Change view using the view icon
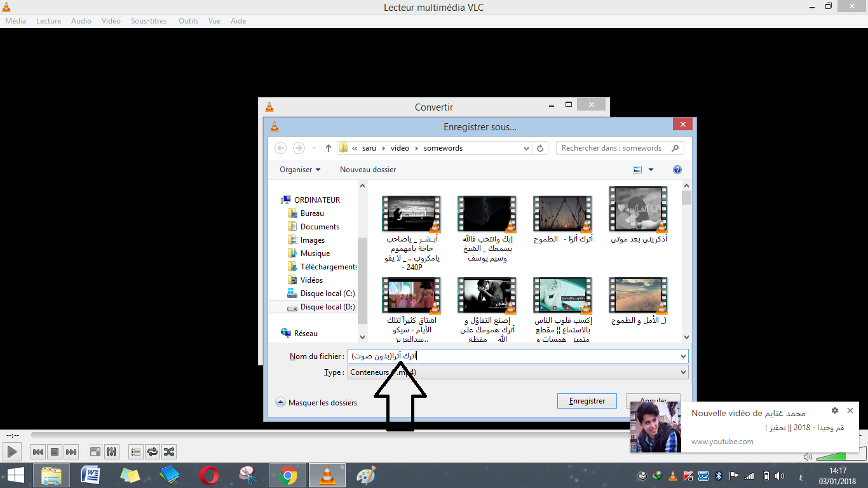The image size is (868, 488). pyautogui.click(x=638, y=170)
